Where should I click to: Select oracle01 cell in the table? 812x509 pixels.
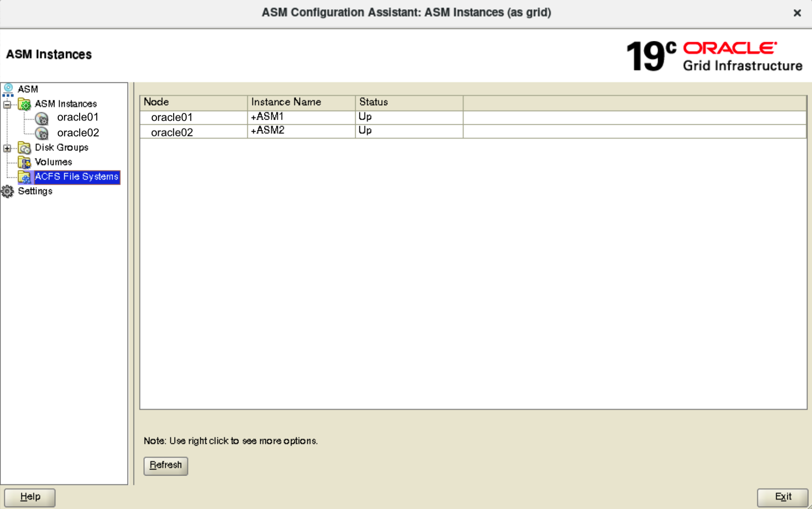tap(193, 117)
